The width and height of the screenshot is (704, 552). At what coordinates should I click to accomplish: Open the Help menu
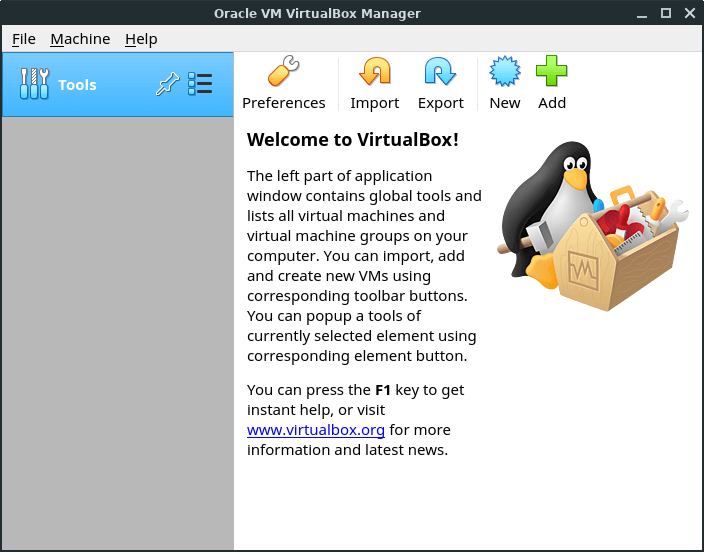coord(141,39)
